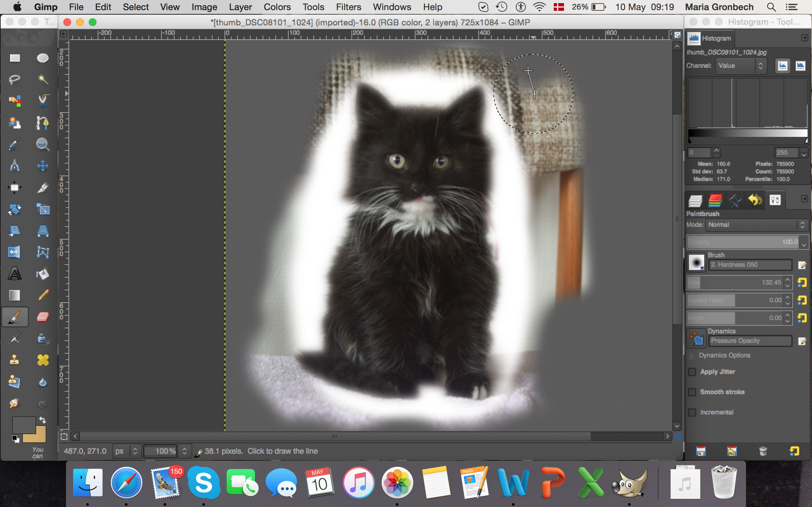Screen dimensions: 812x507
Task: Select the Eraser tool
Action: (x=42, y=317)
